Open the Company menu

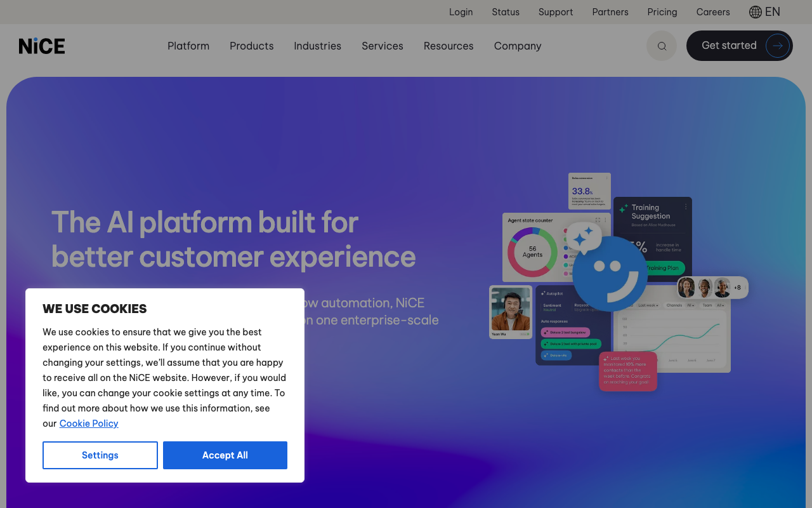click(x=518, y=46)
